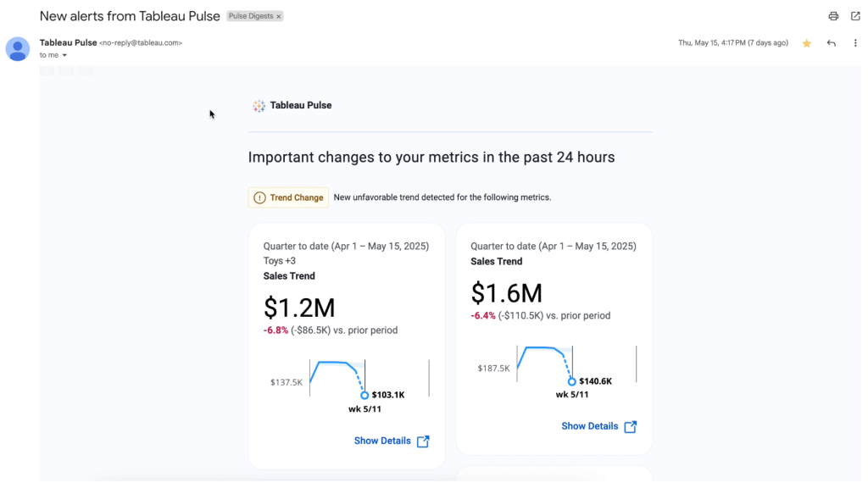Click the 'Toys +3' filter text
This screenshot has width=868, height=483.
pos(280,261)
